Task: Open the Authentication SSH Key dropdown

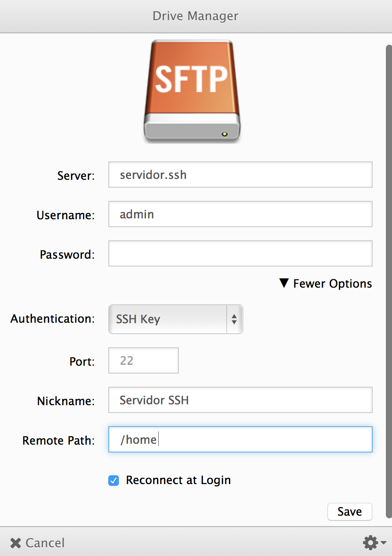Action: tap(175, 319)
